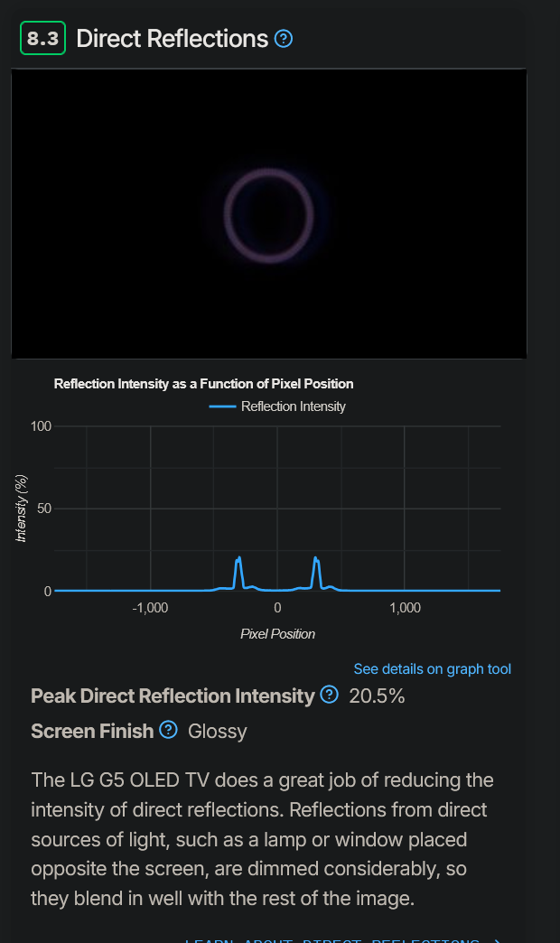Click the help icon beside Peak Direct Reflection Intensity
The height and width of the screenshot is (943, 560).
tap(329, 695)
